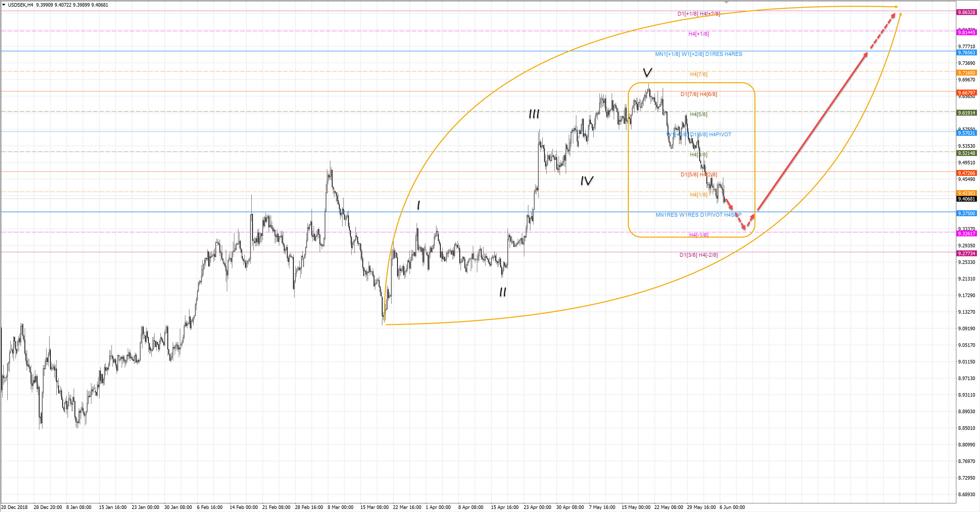980x512 pixels.
Task: Click the 23 Apr 00:00 date label
Action: 537,507
